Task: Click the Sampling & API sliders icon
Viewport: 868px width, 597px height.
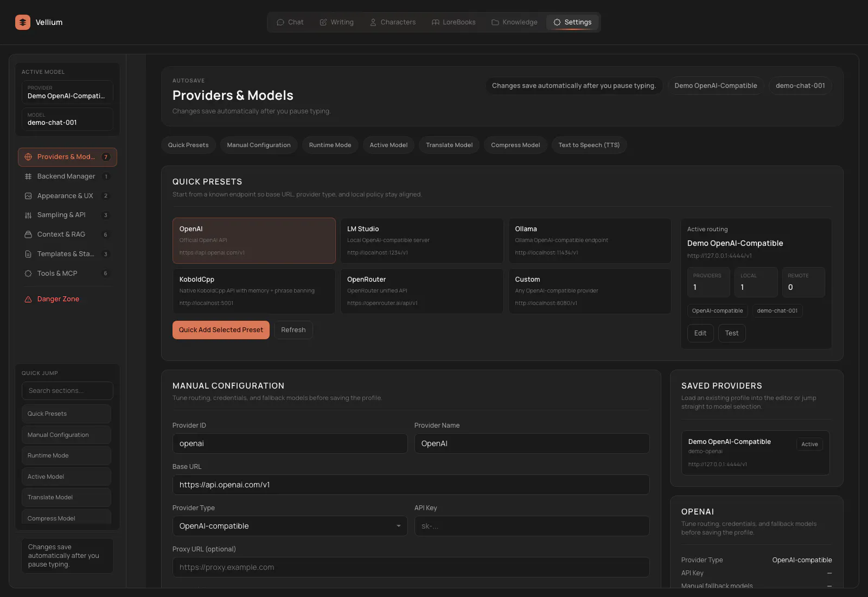Action: (28, 215)
